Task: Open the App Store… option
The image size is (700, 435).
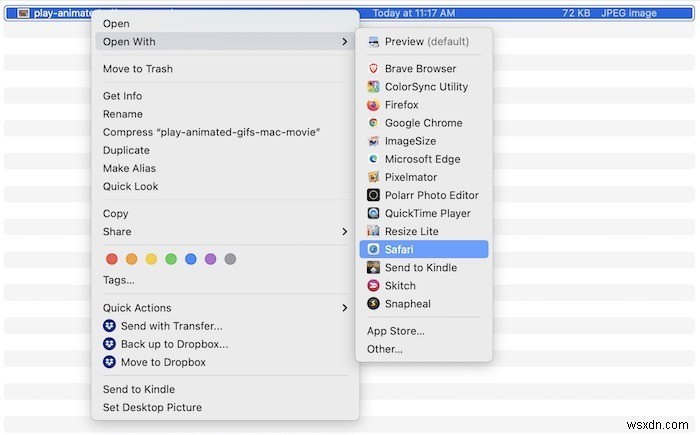Action: click(x=396, y=331)
